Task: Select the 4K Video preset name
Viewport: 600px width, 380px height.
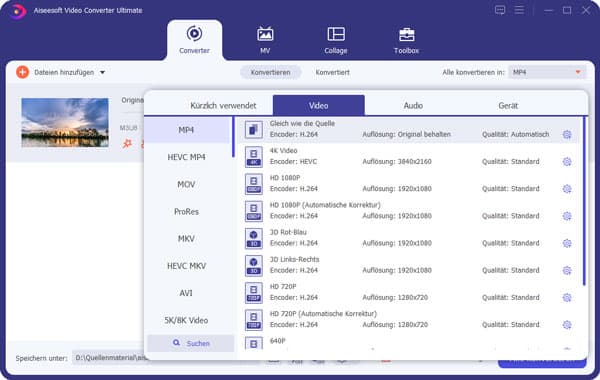Action: 284,151
